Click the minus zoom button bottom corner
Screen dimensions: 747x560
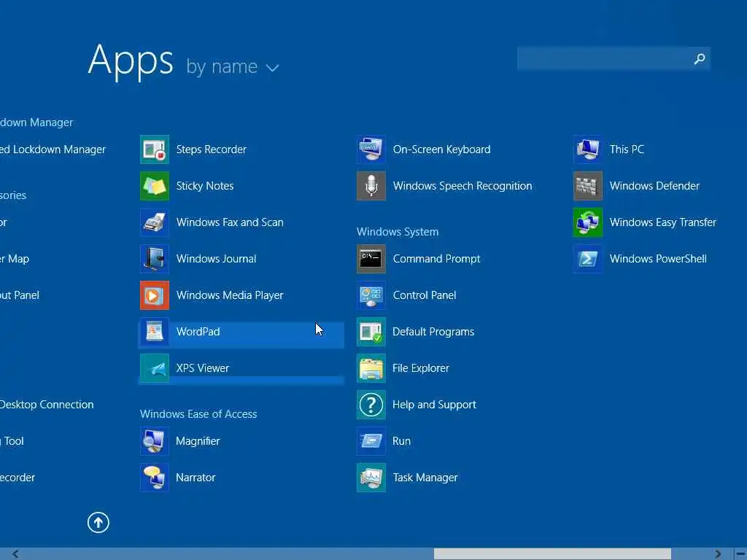(740, 553)
